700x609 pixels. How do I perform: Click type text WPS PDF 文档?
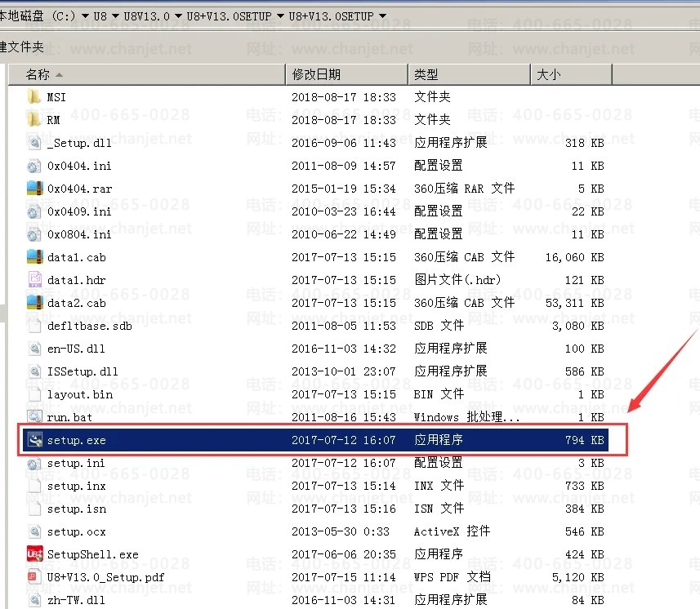tap(452, 577)
